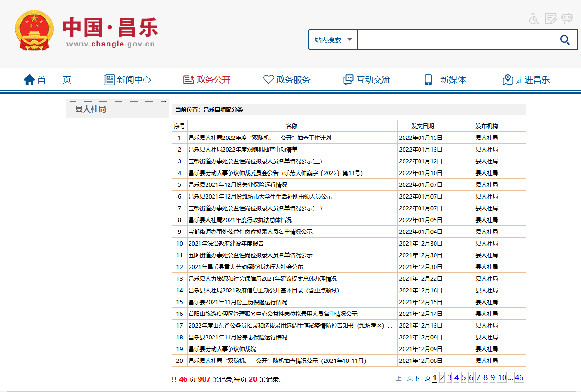This screenshot has height=392, width=581.
Task: Click the chat icon beside 互动交流
Action: click(x=348, y=80)
